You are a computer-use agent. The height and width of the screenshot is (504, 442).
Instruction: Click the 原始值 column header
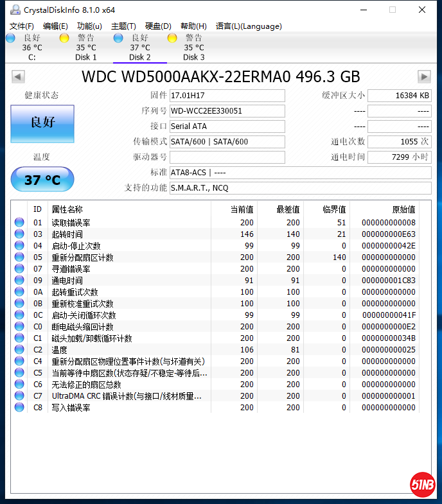pyautogui.click(x=403, y=209)
